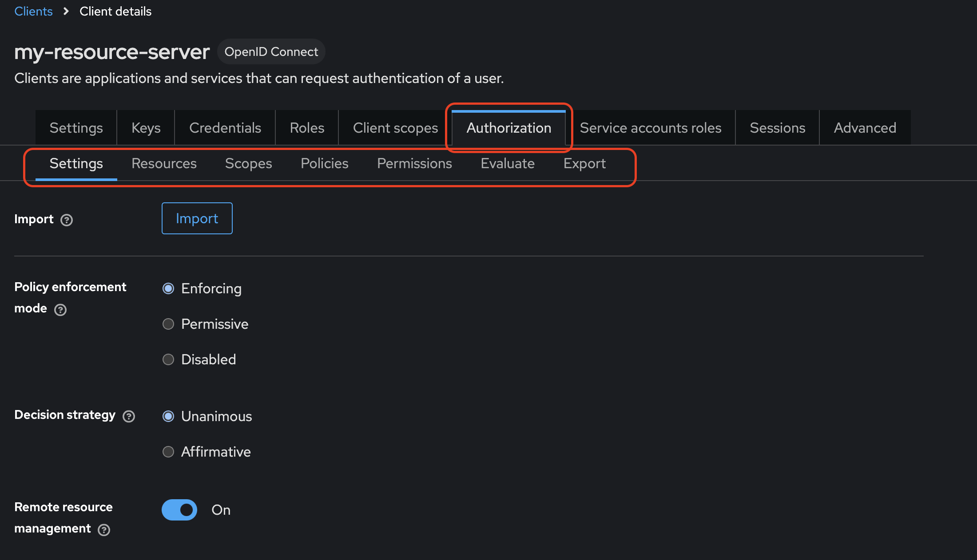Viewport: 977px width, 560px height.
Task: Switch to the Keys tab
Action: pyautogui.click(x=146, y=128)
